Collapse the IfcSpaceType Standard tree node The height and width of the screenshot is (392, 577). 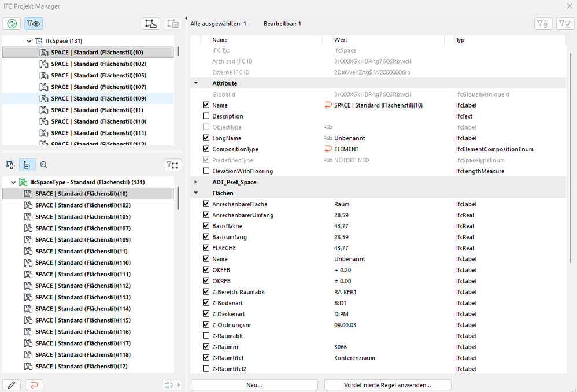(13, 182)
